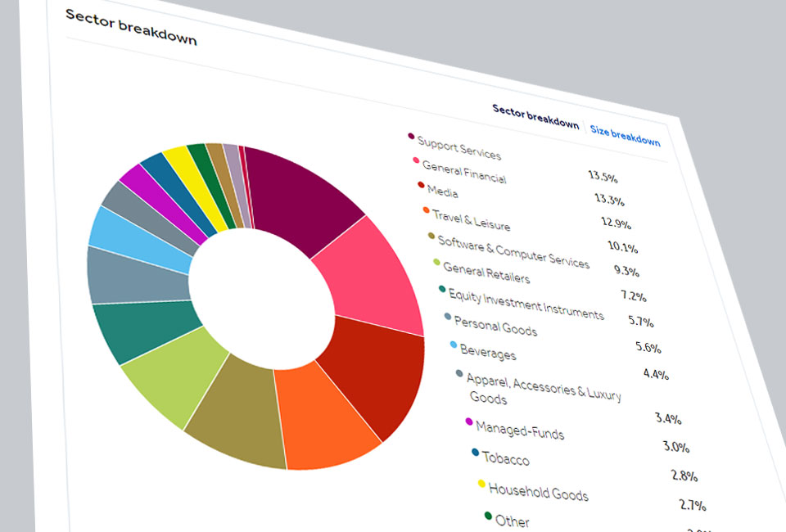786x532 pixels.
Task: Click the blue Tobacco legend dot
Action: click(476, 452)
